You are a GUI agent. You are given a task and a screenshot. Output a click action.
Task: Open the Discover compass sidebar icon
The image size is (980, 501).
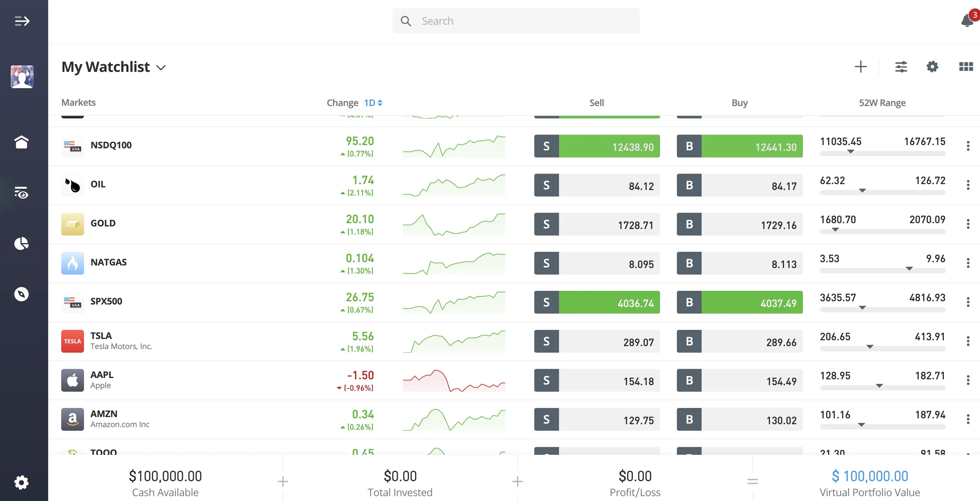[21, 294]
